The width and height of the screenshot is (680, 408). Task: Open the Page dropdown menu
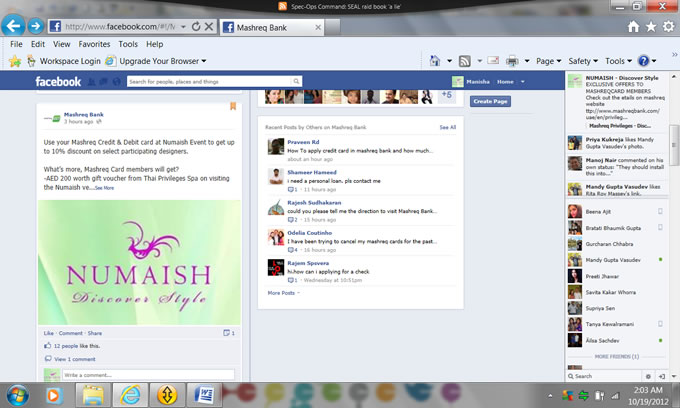[x=549, y=61]
